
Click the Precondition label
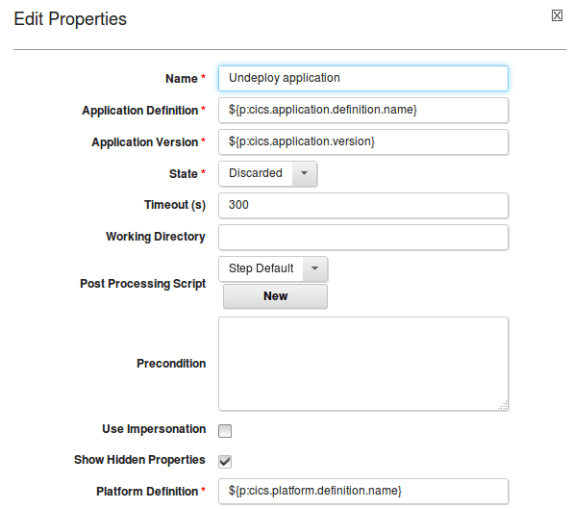pos(171,364)
